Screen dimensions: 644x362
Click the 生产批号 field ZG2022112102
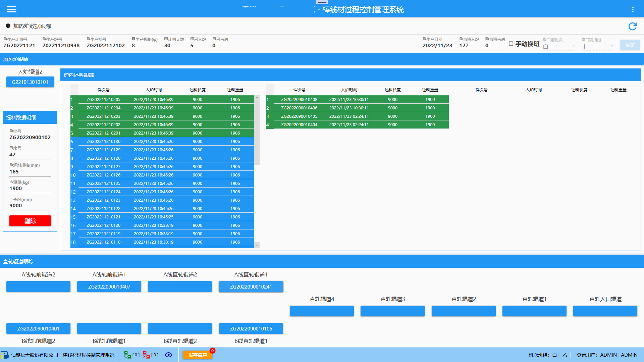(x=106, y=46)
